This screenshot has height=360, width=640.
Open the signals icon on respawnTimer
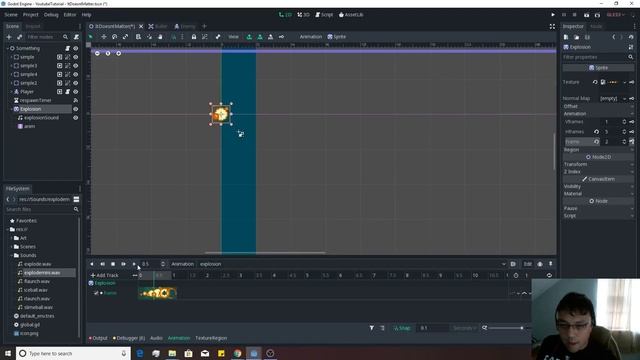pos(76,100)
